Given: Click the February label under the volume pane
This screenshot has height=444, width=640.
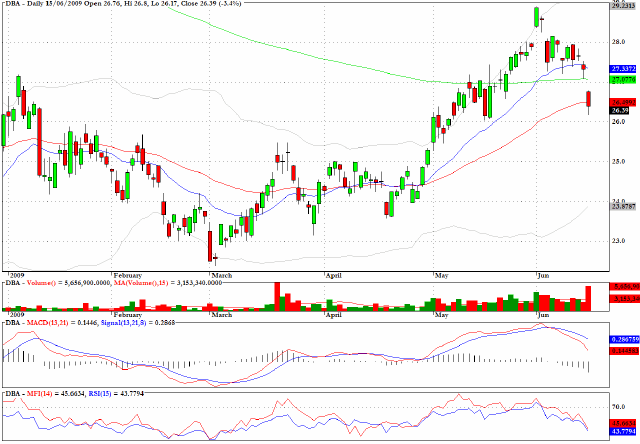Looking at the screenshot, I should (x=128, y=315).
